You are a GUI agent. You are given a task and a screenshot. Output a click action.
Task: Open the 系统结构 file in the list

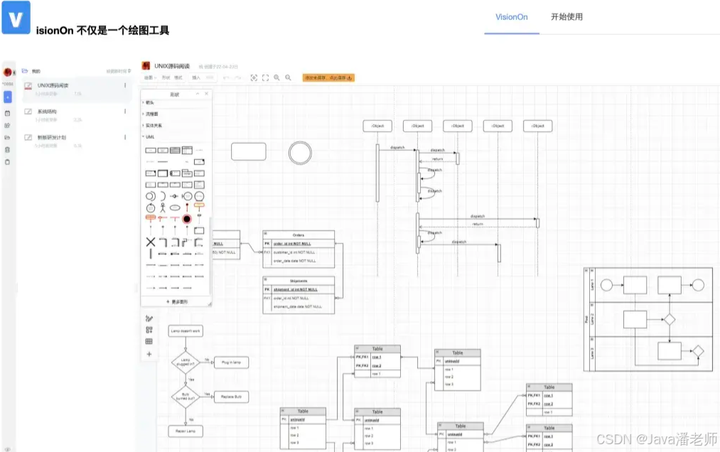[x=77, y=115]
